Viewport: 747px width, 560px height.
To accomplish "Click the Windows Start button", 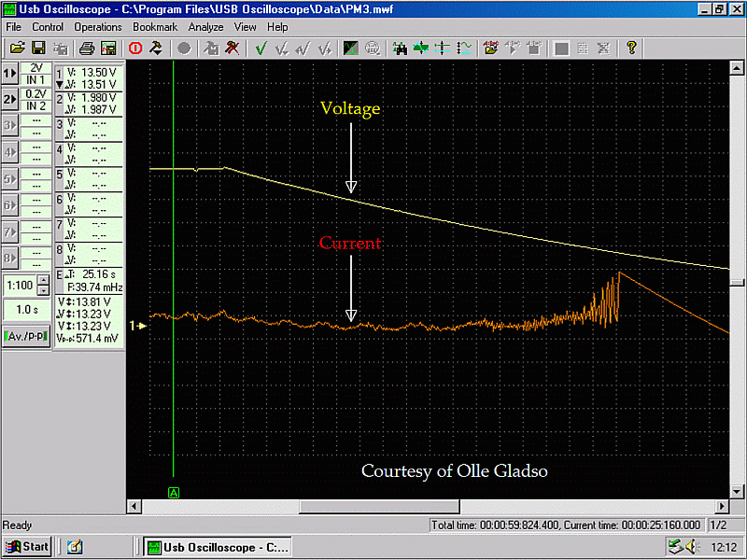I will (28, 547).
